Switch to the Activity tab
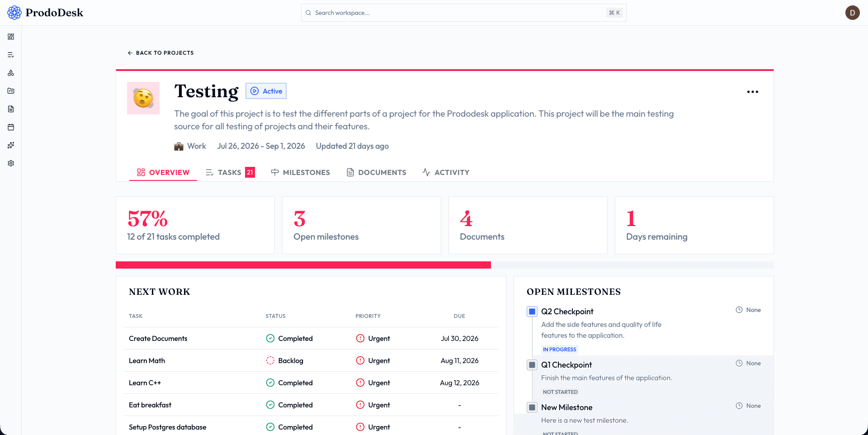This screenshot has height=435, width=868. (x=446, y=172)
